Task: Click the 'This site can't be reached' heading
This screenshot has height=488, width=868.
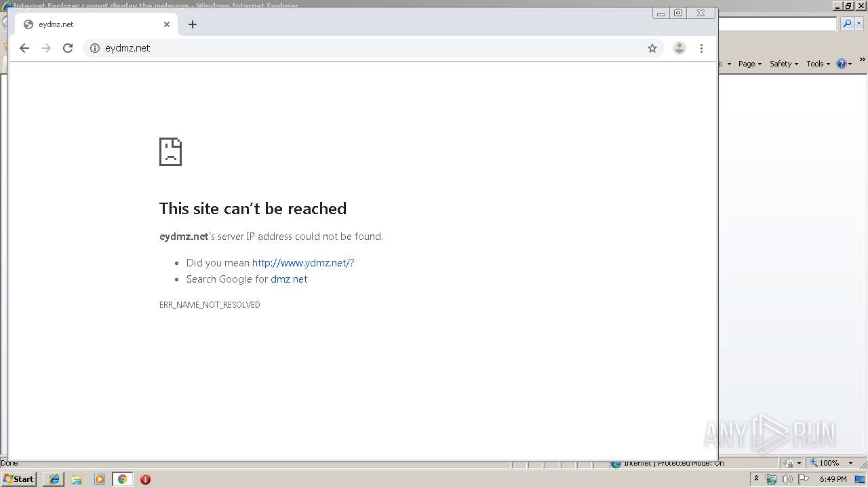Action: [x=253, y=209]
